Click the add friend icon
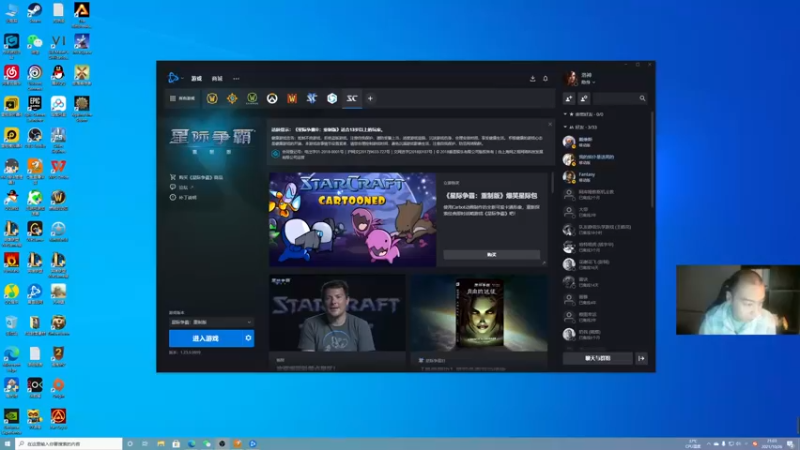800x450 pixels. [569, 98]
